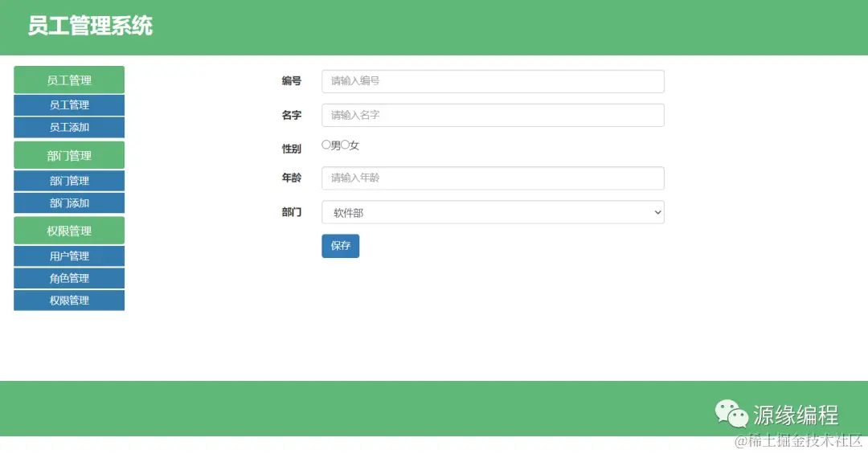The width and height of the screenshot is (868, 454).
Task: Click the bold 部门 field label
Action: coord(291,212)
